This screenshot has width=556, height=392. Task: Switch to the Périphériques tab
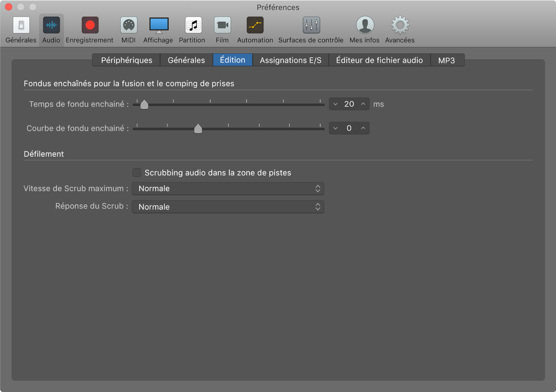[127, 60]
